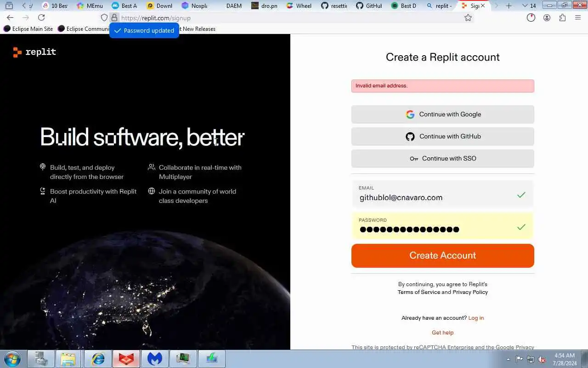Click the muted volume tray icon
The width and height of the screenshot is (588, 368).
coord(542,359)
